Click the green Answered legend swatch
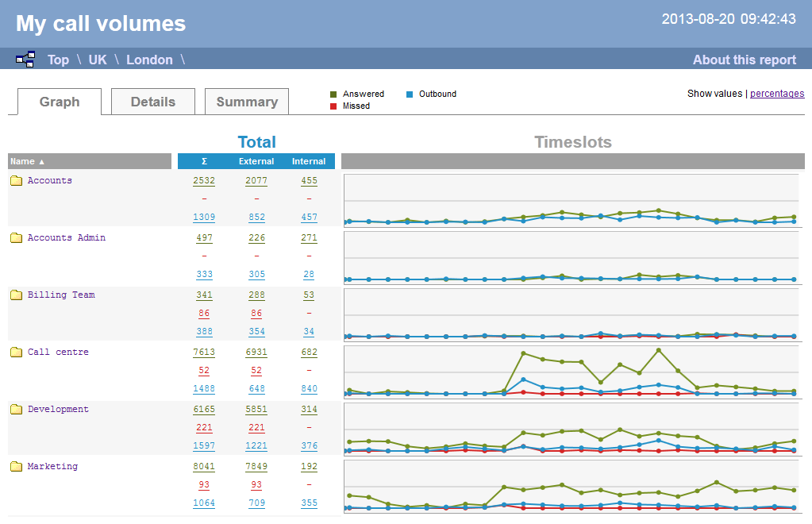812x524 pixels. coord(333,94)
